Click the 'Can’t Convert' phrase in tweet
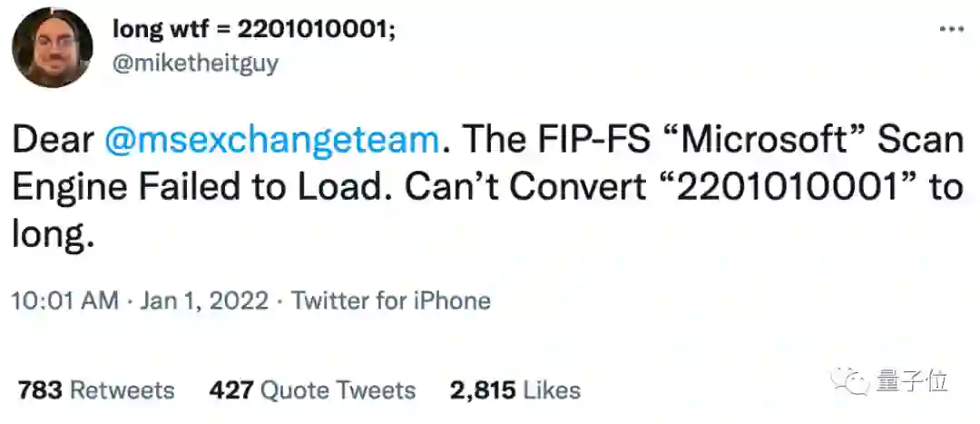The image size is (980, 424). point(525,188)
